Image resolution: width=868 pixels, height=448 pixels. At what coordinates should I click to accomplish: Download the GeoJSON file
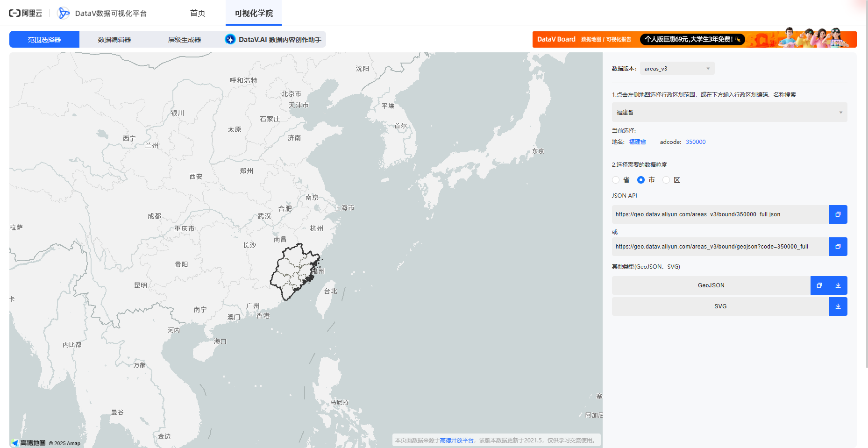tap(838, 285)
